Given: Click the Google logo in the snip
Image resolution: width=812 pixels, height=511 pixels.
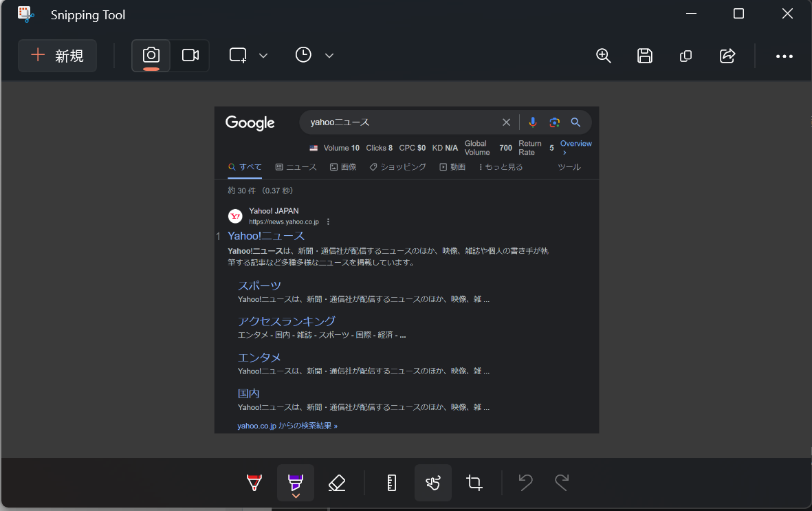Looking at the screenshot, I should point(250,123).
